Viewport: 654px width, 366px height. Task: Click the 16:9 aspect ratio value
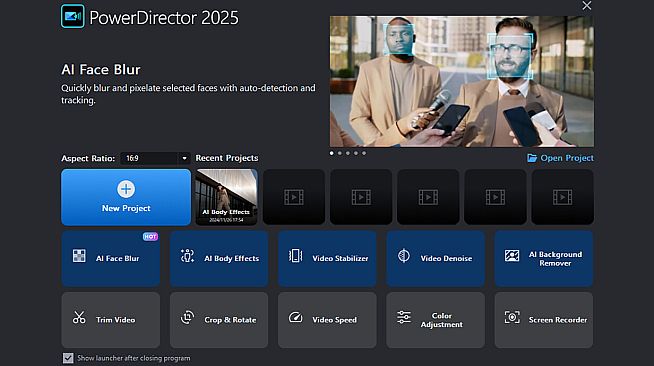tap(132, 158)
